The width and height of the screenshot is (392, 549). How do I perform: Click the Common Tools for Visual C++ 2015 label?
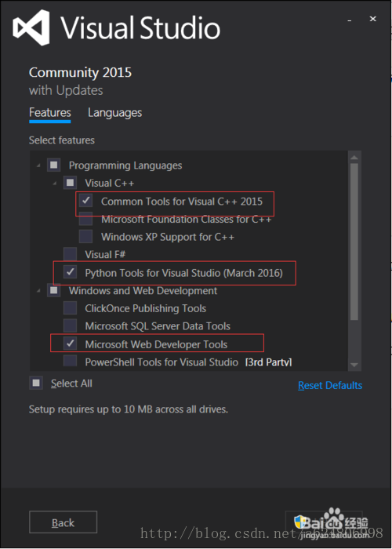[182, 202]
